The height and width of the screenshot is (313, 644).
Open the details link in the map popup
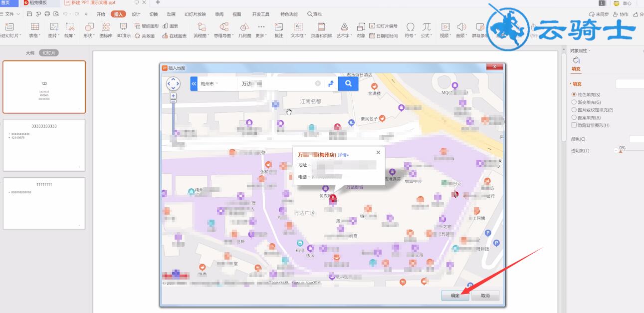[343, 155]
